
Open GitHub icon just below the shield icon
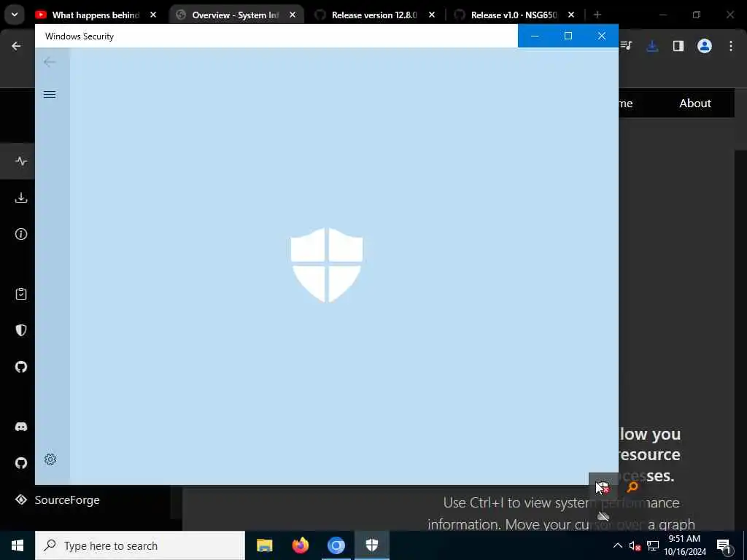point(21,367)
